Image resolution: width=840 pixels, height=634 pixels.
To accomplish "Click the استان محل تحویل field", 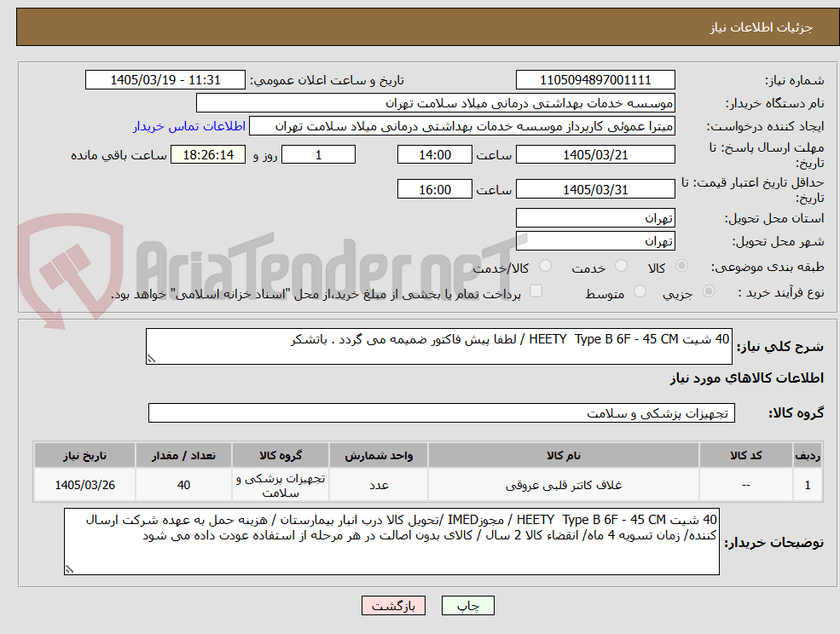I will 595,217.
